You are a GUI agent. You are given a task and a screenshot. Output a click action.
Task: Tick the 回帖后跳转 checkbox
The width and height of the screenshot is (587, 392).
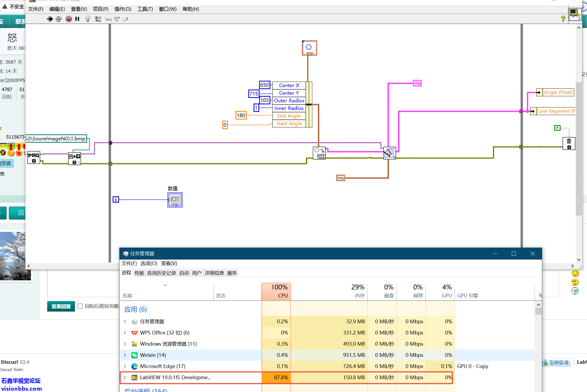80,306
